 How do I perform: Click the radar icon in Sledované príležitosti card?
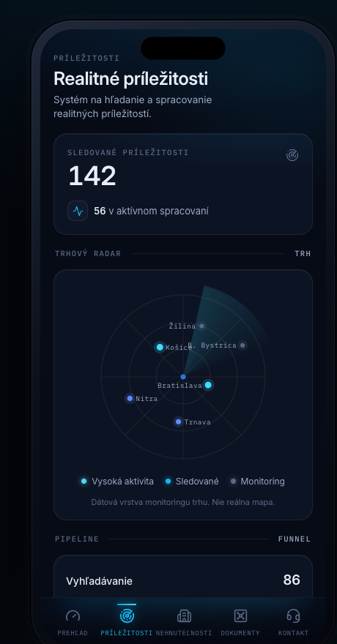[x=292, y=155]
